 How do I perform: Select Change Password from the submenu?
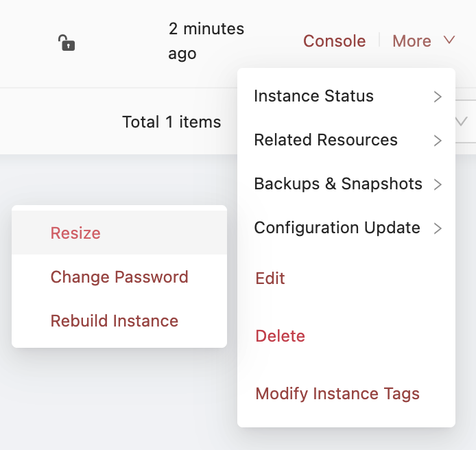[x=119, y=277]
